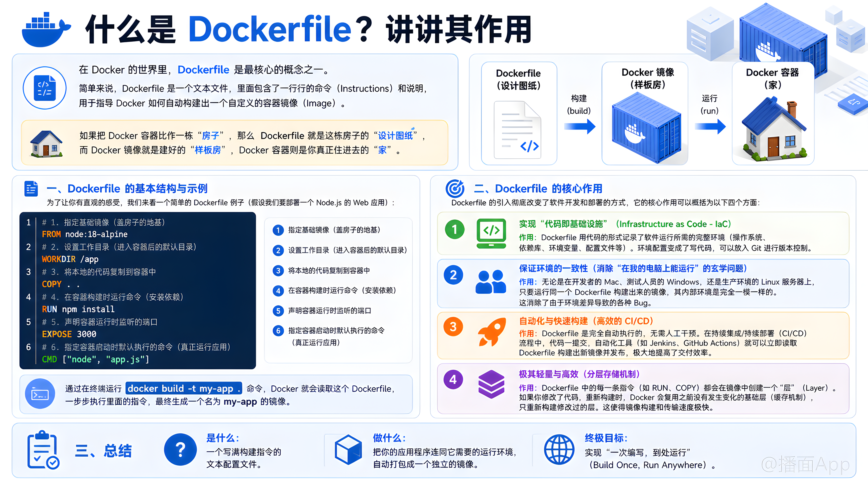Click the document icon beside 一、Dockerfile 的基本结构与示例
868x488 pixels.
pyautogui.click(x=31, y=189)
